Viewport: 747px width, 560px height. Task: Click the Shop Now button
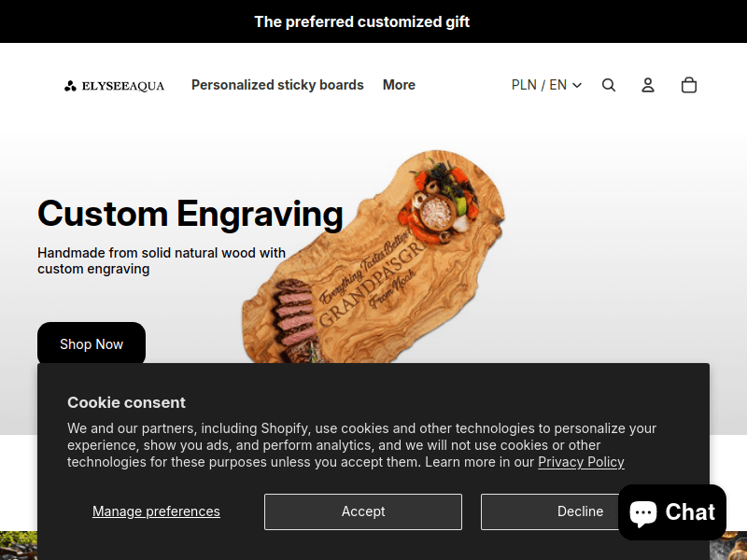point(92,343)
